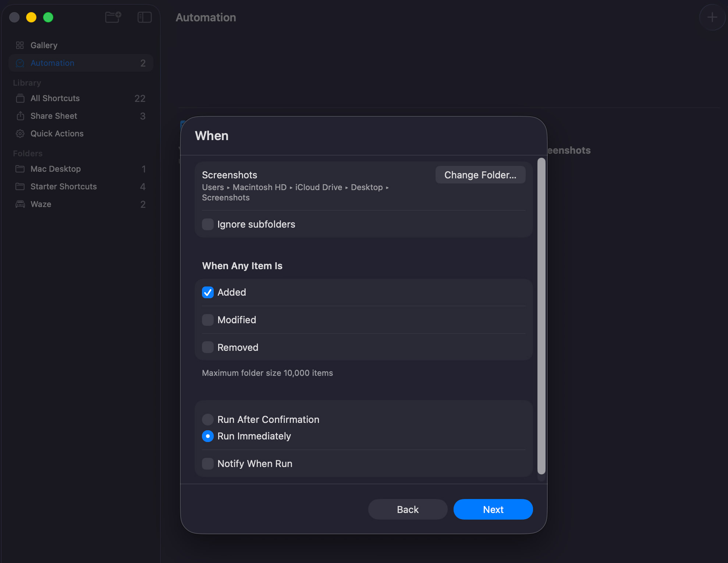
Task: Toggle the sidebar visibility icon
Action: [x=144, y=17]
